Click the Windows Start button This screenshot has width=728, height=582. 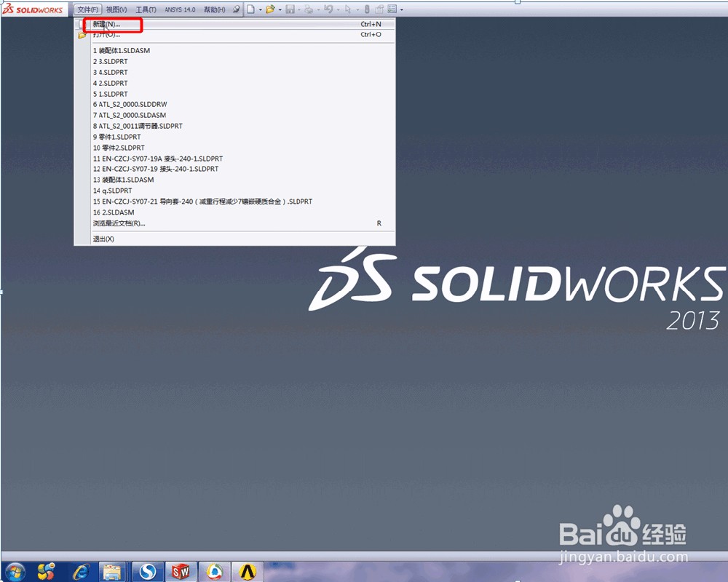tap(15, 572)
